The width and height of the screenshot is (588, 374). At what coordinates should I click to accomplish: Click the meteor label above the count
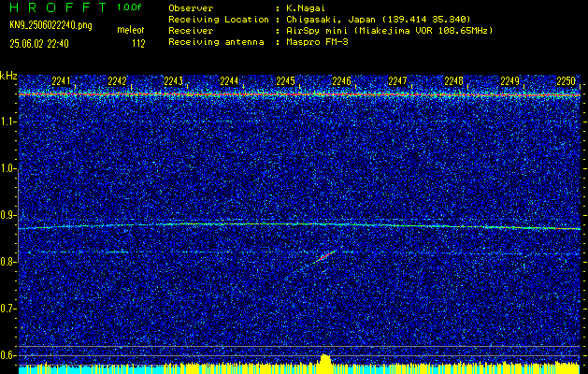tap(131, 30)
